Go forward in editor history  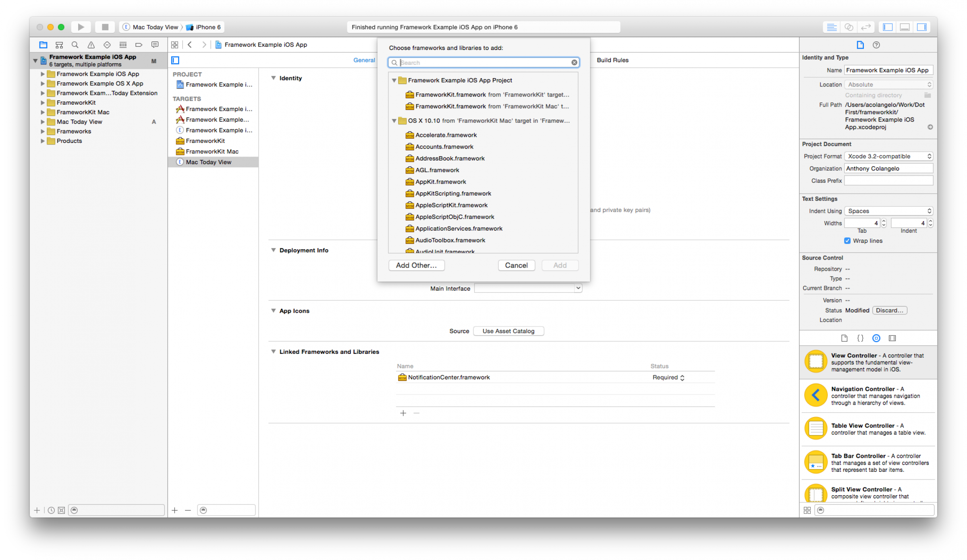click(204, 45)
